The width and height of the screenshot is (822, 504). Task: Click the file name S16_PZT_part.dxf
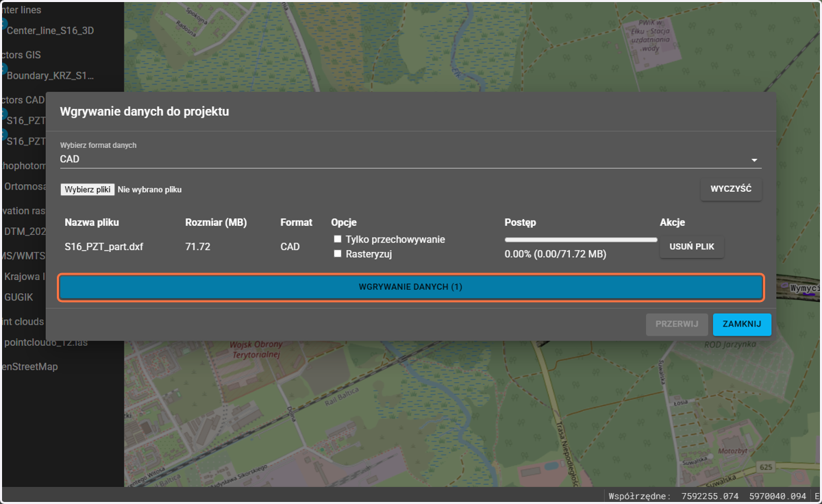(104, 247)
